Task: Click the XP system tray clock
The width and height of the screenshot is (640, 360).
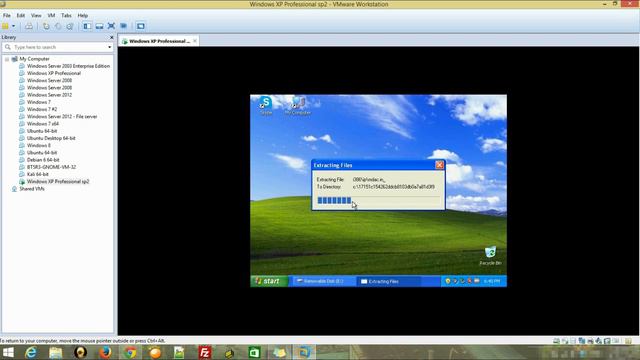Action: (492, 281)
